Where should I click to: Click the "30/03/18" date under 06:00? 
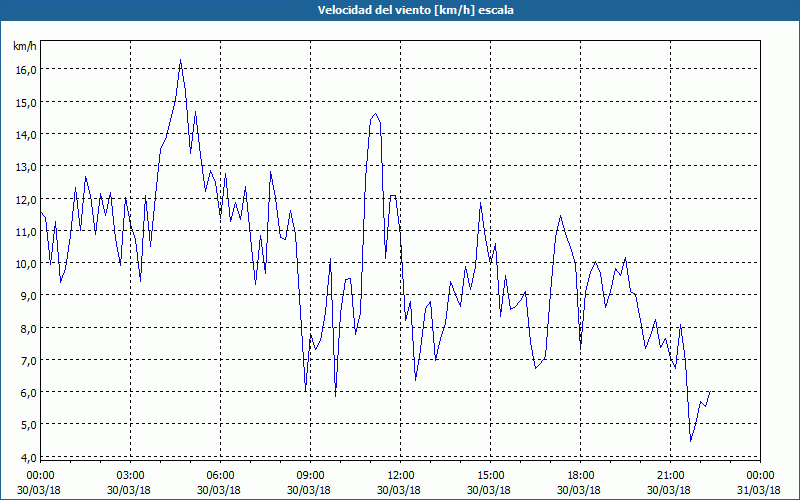(219, 490)
